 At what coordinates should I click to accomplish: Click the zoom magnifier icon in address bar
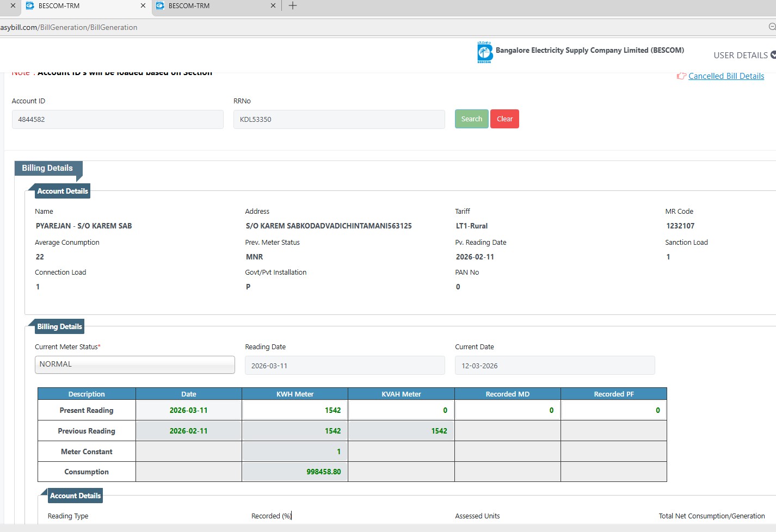[x=772, y=27]
